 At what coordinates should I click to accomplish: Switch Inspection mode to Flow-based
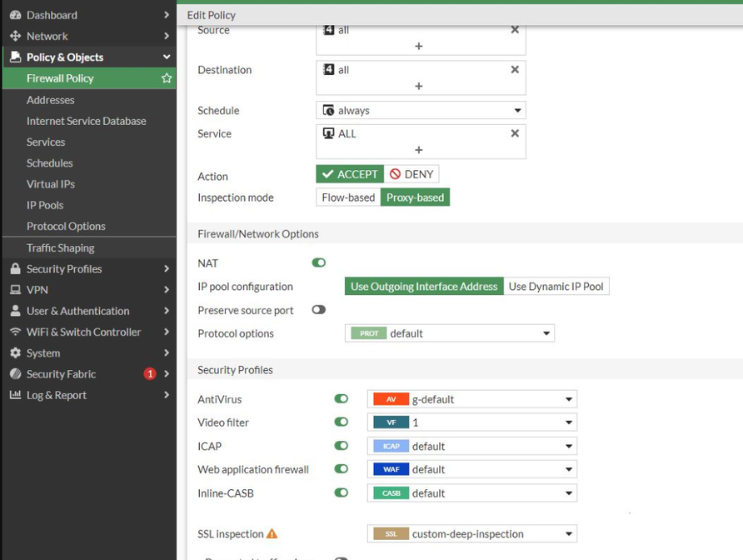pos(348,198)
